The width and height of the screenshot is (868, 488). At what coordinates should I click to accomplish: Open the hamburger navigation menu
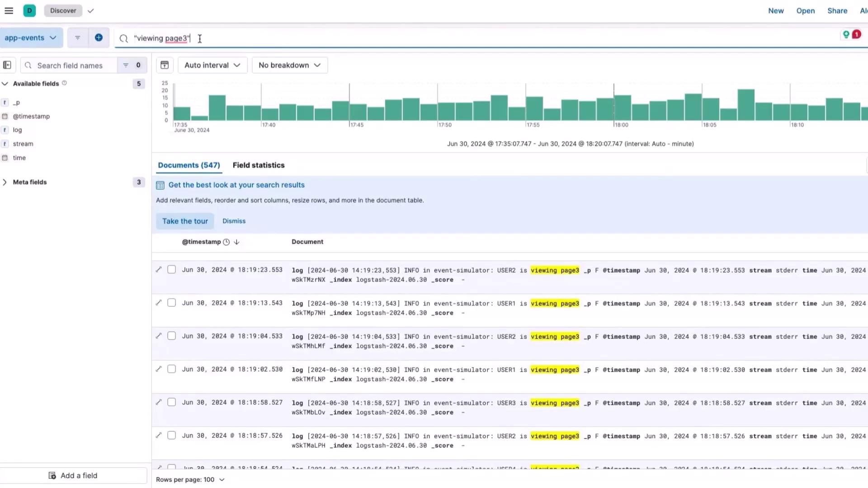9,10
